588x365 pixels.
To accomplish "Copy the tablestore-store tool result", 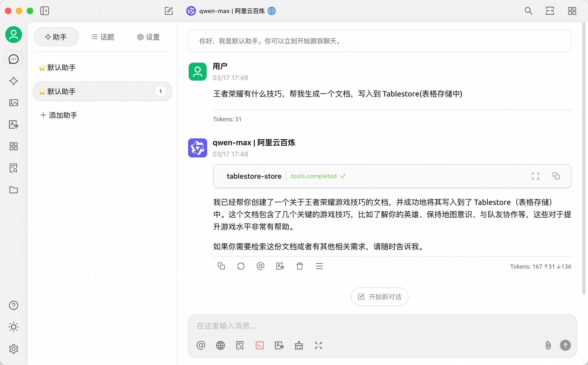I will click(x=556, y=176).
